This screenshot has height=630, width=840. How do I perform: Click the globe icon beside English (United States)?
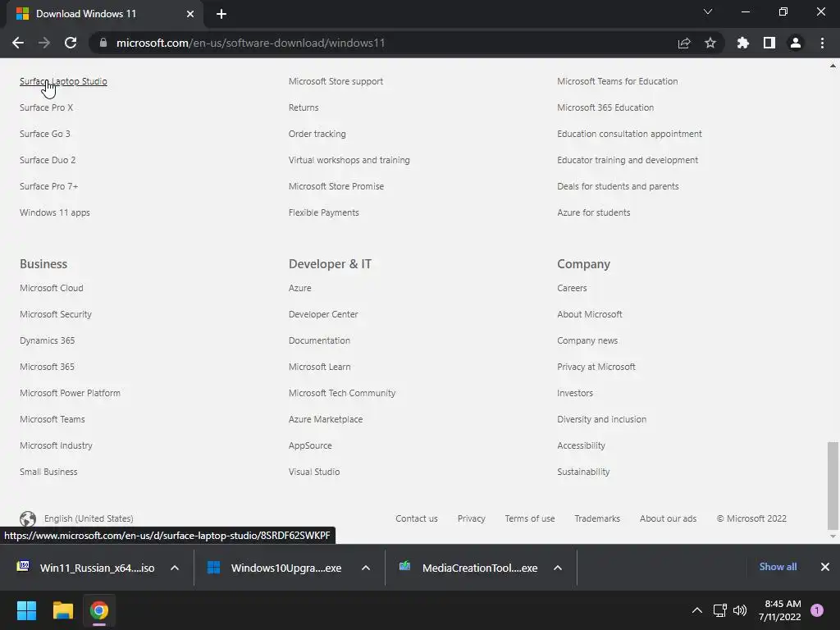point(28,518)
